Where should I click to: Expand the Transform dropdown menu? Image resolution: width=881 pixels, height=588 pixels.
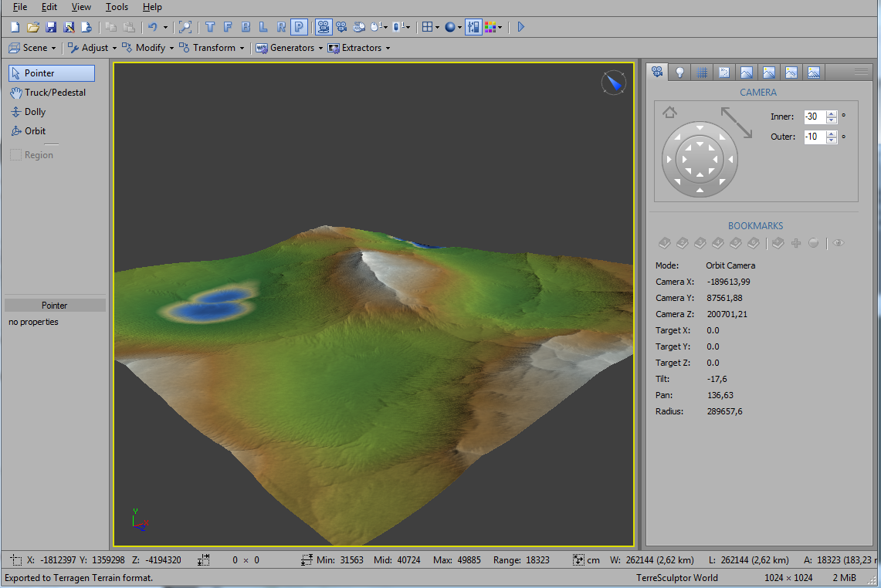pos(212,48)
